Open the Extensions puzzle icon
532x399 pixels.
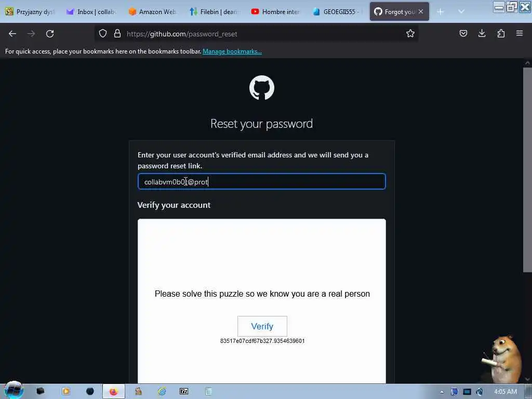tap(501, 33)
